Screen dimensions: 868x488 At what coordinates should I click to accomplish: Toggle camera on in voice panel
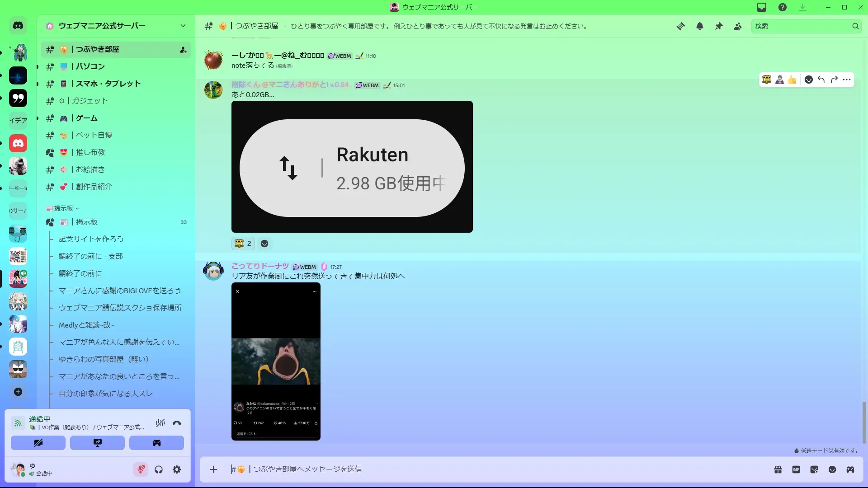38,443
